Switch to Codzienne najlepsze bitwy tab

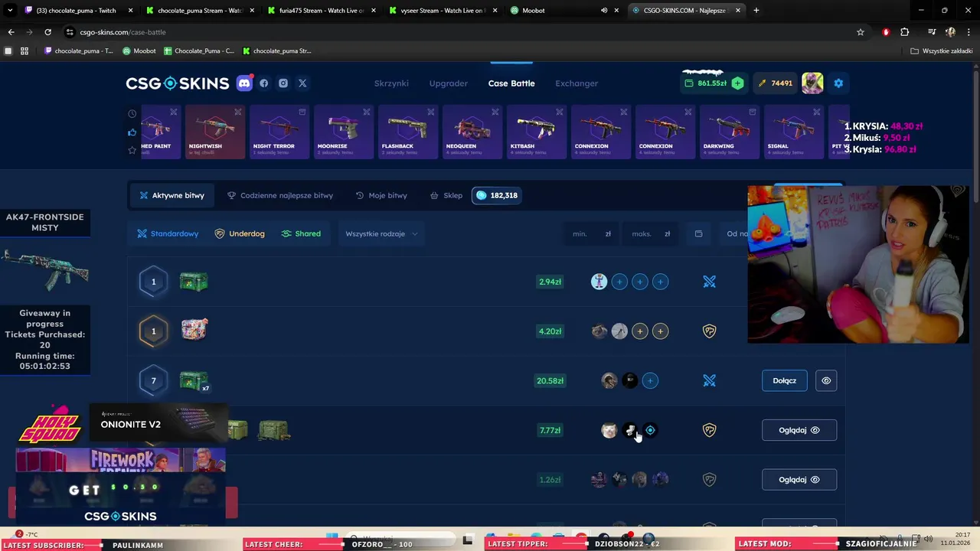point(280,195)
